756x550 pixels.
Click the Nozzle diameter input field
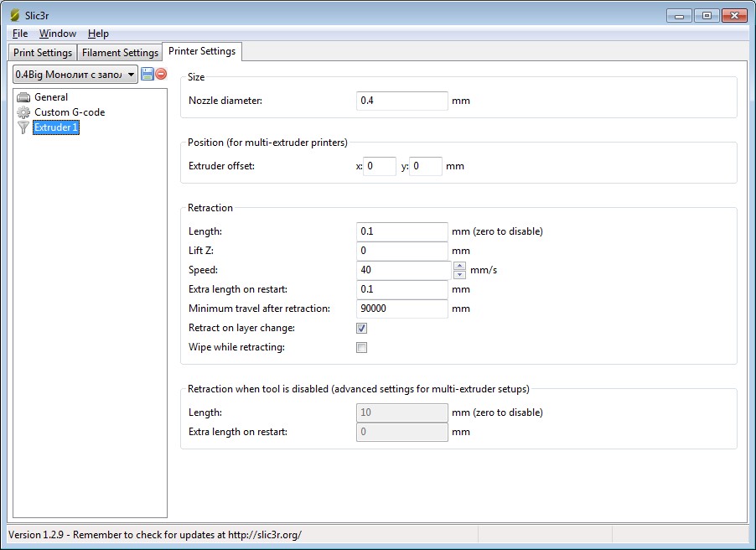point(402,101)
